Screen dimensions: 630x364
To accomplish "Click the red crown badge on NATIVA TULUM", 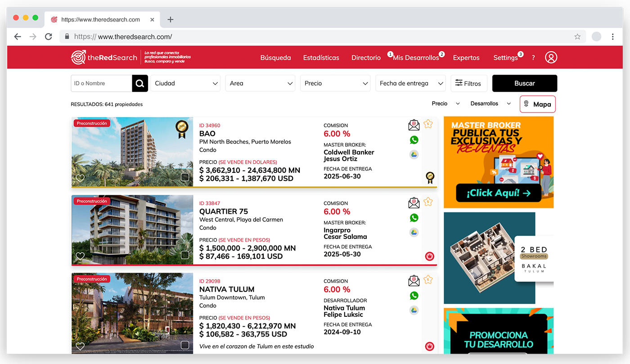I will [x=430, y=346].
